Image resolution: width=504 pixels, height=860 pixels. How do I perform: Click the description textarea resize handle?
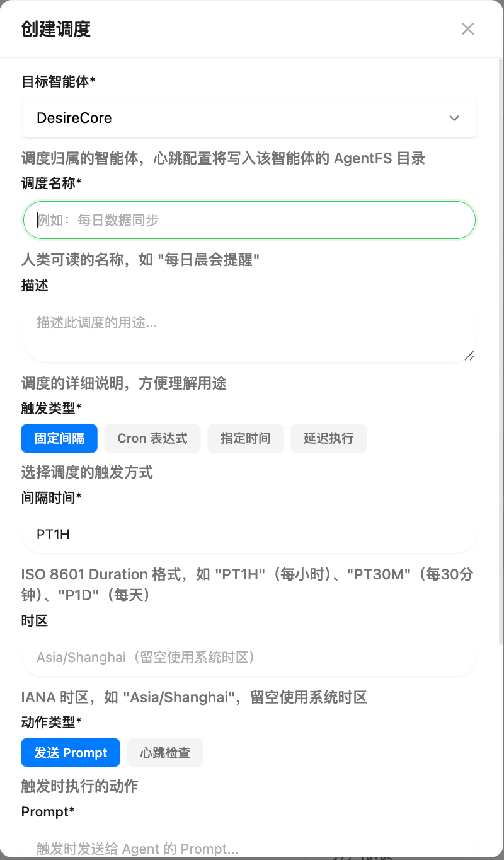(469, 356)
